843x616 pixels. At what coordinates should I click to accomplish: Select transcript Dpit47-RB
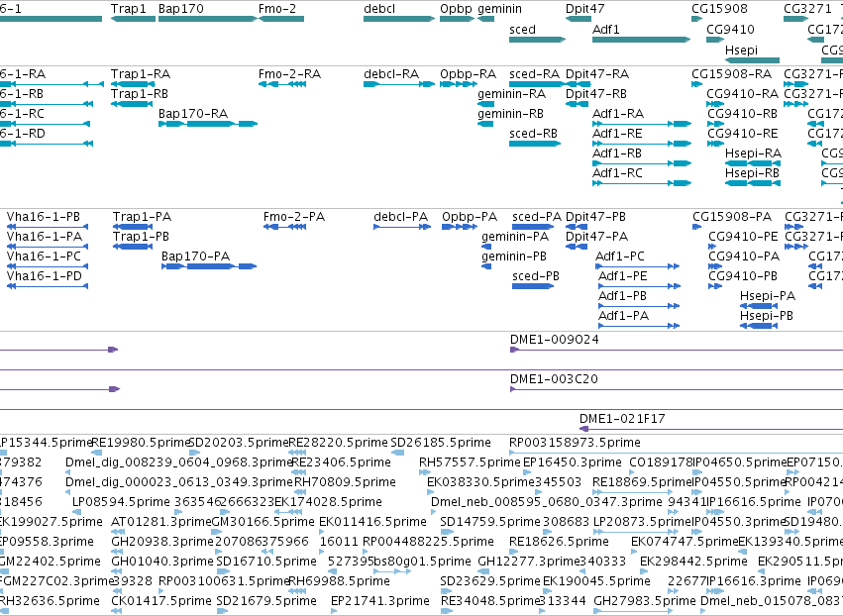[x=596, y=94]
